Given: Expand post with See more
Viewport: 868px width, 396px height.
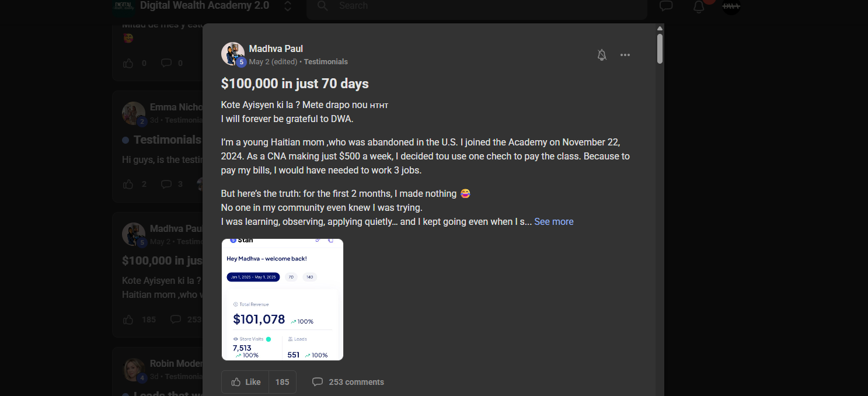Looking at the screenshot, I should 554,221.
